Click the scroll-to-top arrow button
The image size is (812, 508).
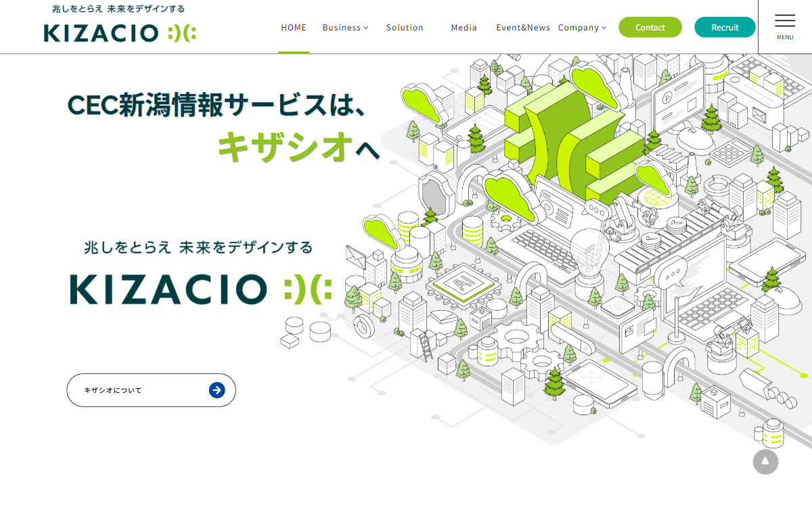tap(765, 461)
